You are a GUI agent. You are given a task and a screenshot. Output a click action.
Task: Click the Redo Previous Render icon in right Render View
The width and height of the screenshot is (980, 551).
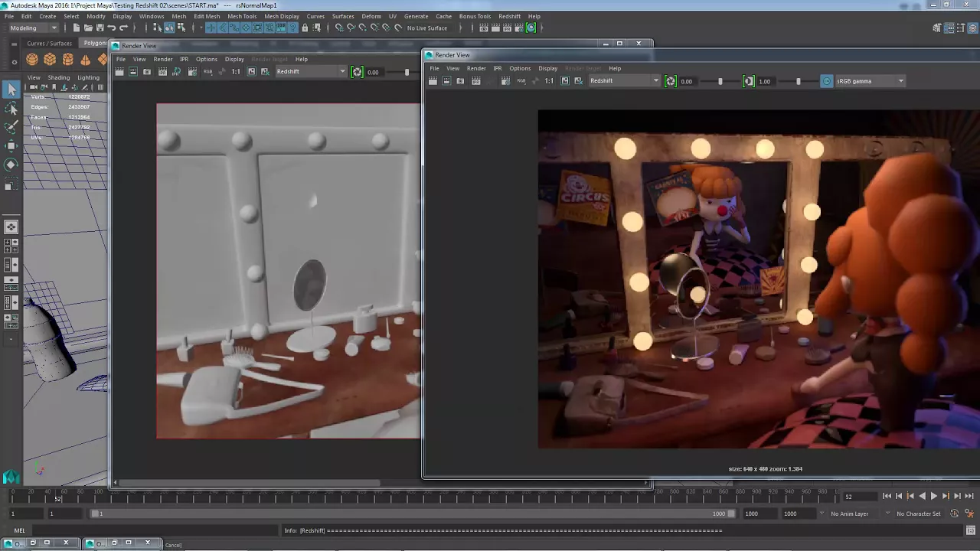coord(433,81)
